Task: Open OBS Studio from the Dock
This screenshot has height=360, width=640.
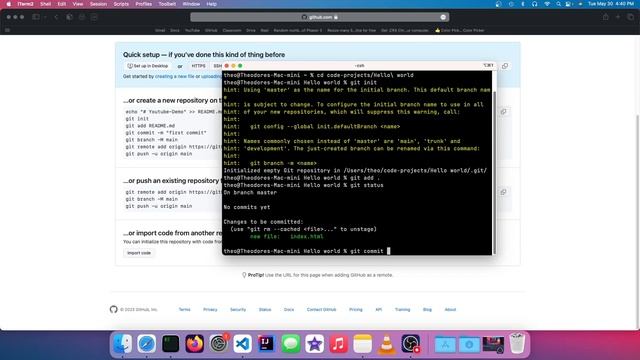Action: 411,344
